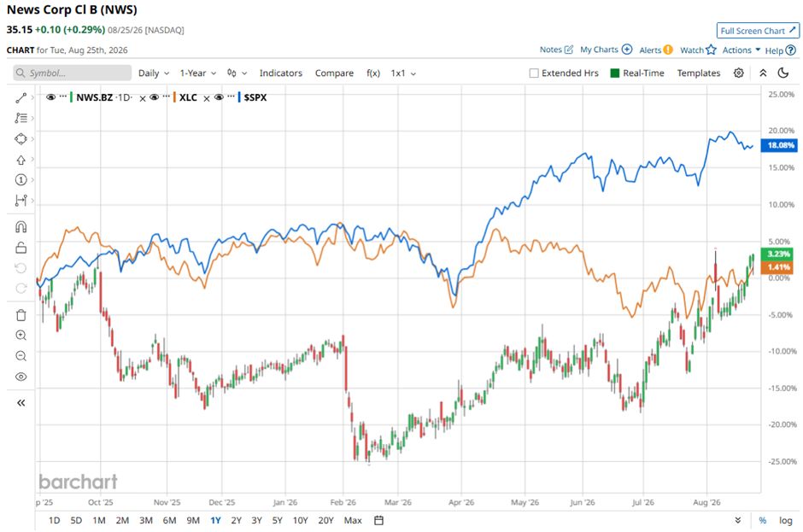Click the undo arrow icon
Viewport: 803px width, 532px height.
tap(21, 268)
